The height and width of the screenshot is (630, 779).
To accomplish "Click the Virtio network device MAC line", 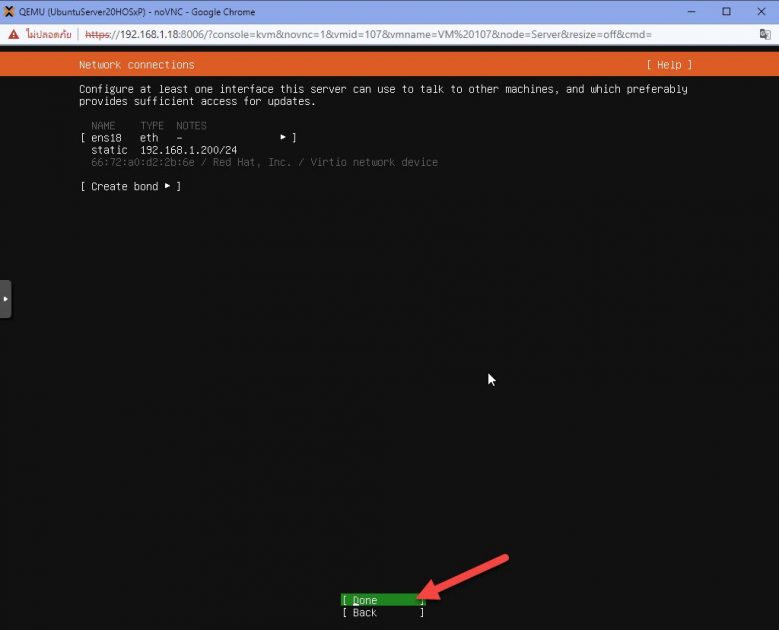I will pyautogui.click(x=264, y=162).
